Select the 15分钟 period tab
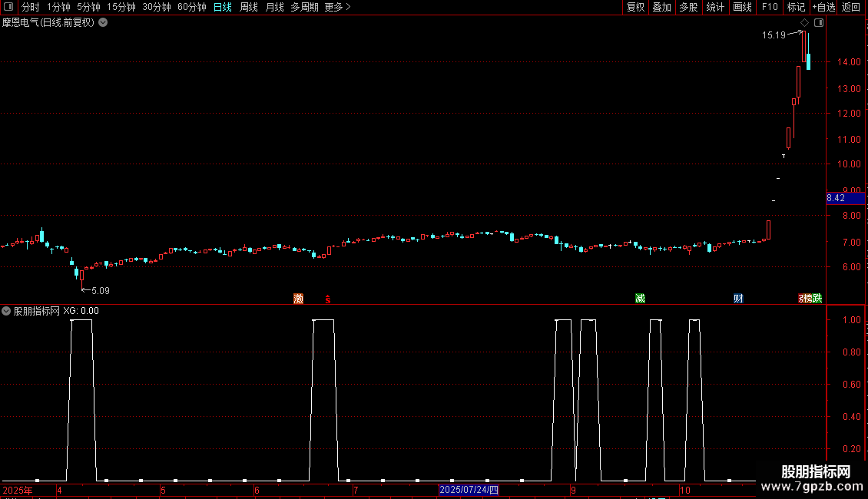 (x=121, y=7)
